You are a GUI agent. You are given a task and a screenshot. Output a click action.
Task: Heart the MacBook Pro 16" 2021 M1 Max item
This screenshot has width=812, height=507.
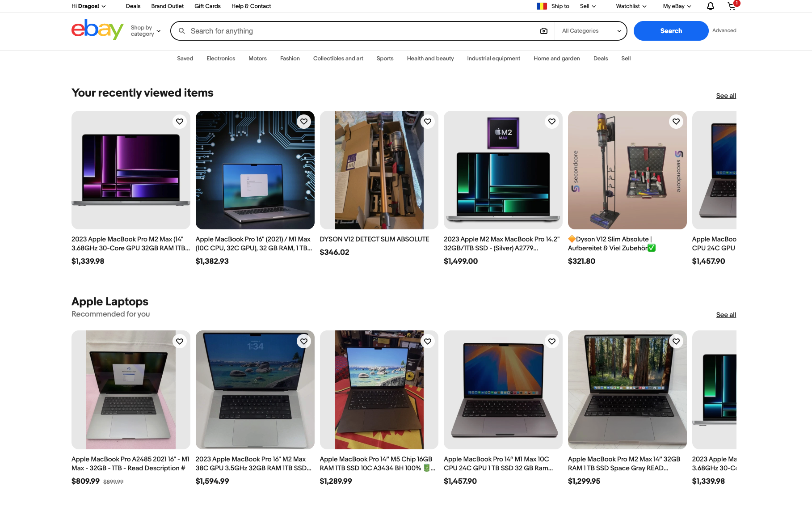(x=304, y=122)
